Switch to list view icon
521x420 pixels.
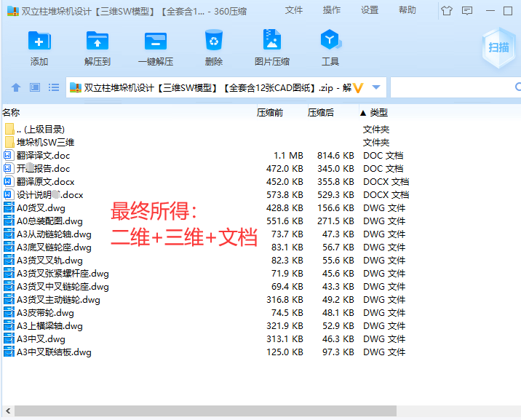pos(54,87)
